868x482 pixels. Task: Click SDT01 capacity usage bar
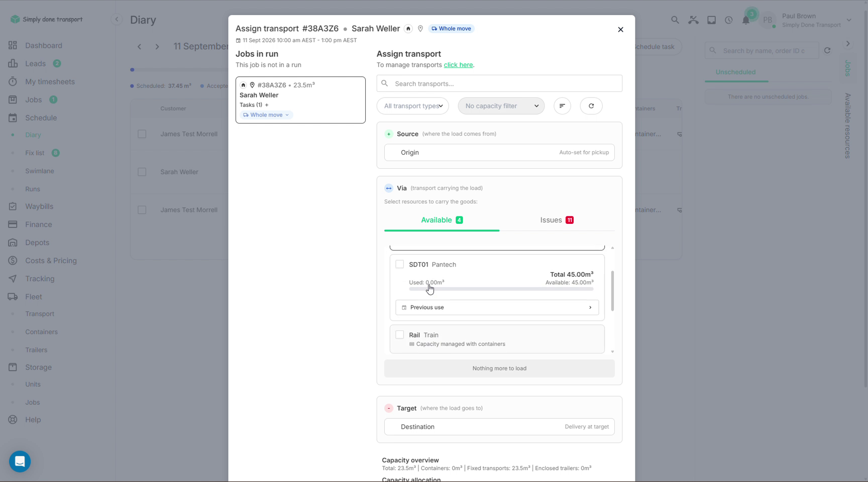(x=501, y=289)
